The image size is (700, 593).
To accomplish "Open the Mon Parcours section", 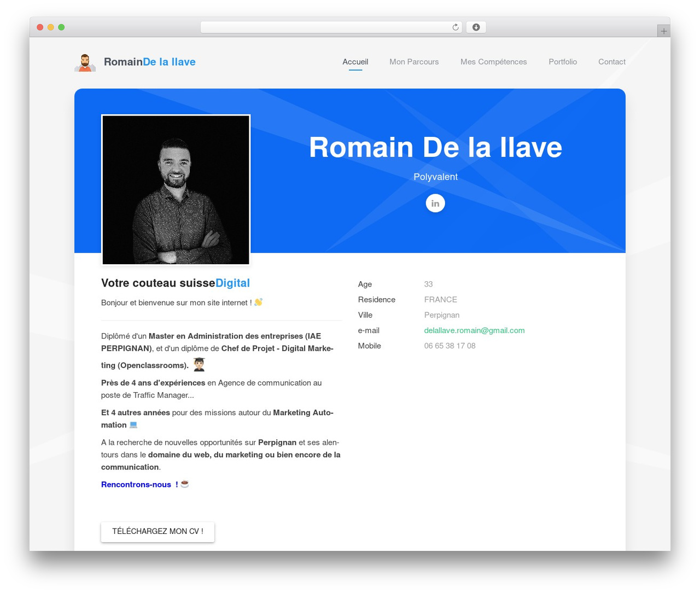I will [x=414, y=62].
